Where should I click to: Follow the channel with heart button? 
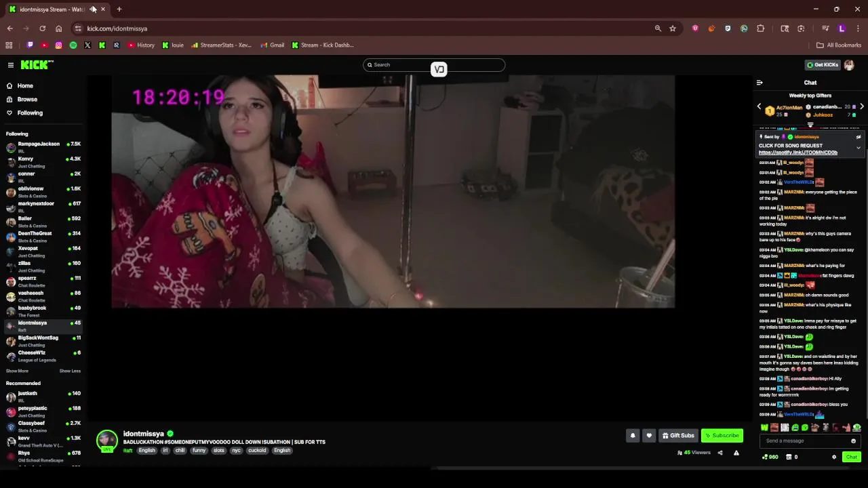pos(649,435)
